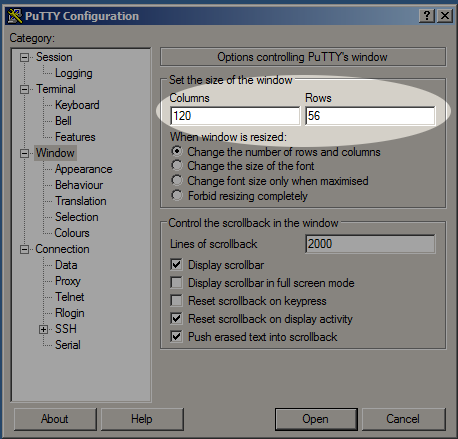Click the Lines of scrollback field
This screenshot has height=439, width=458.
(x=370, y=244)
